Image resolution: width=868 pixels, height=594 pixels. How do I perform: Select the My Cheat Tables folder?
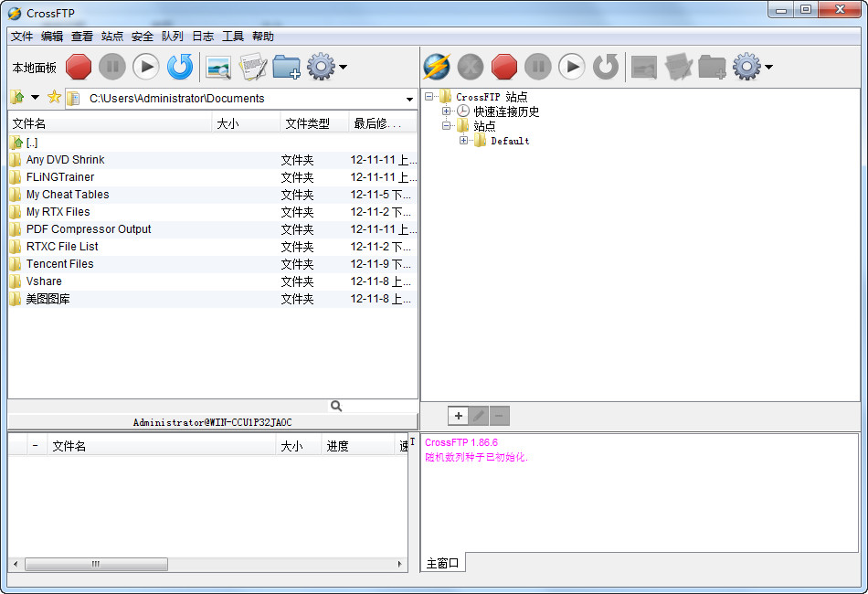(x=213, y=195)
